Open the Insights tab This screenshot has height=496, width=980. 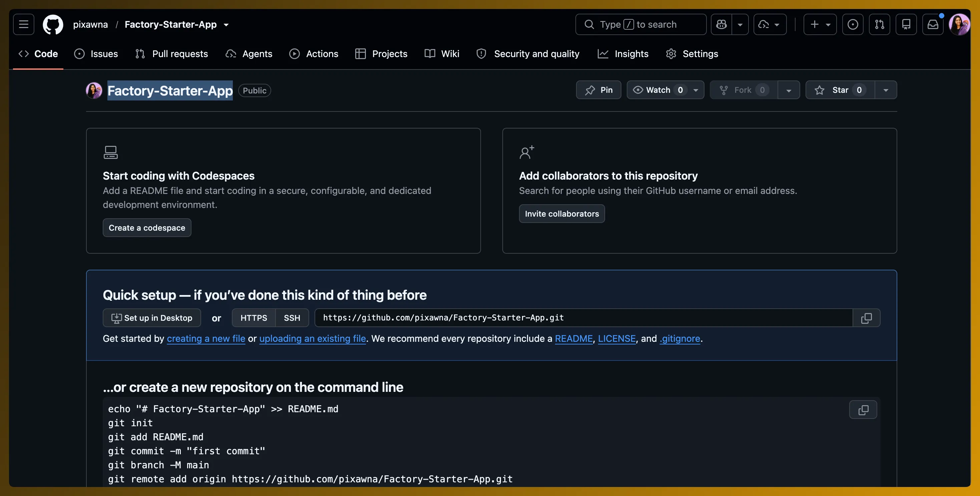pyautogui.click(x=623, y=54)
